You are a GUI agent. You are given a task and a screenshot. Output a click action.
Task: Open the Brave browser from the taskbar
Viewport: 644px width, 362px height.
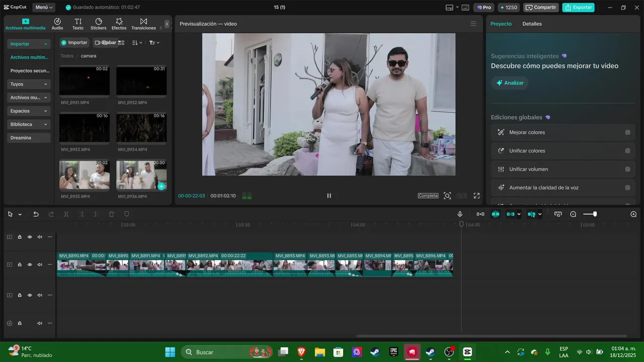click(301, 352)
